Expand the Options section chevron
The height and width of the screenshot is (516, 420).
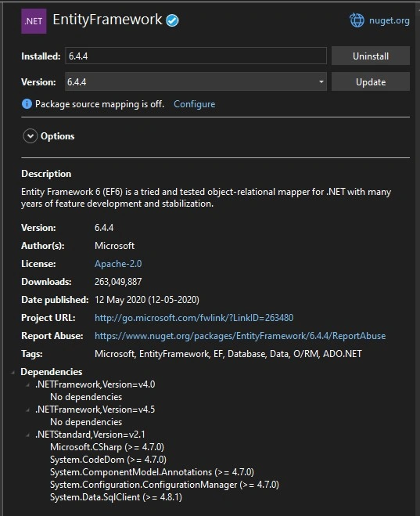point(31,136)
